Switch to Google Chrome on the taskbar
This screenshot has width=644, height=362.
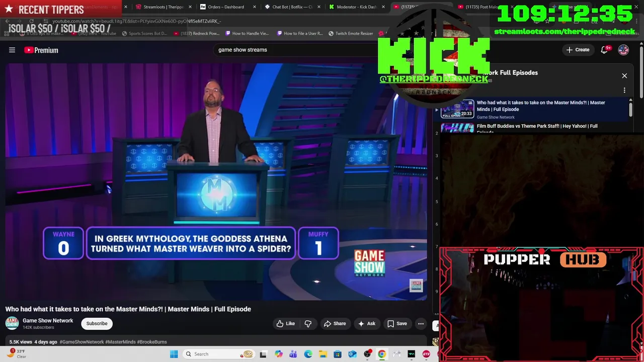tap(382, 354)
